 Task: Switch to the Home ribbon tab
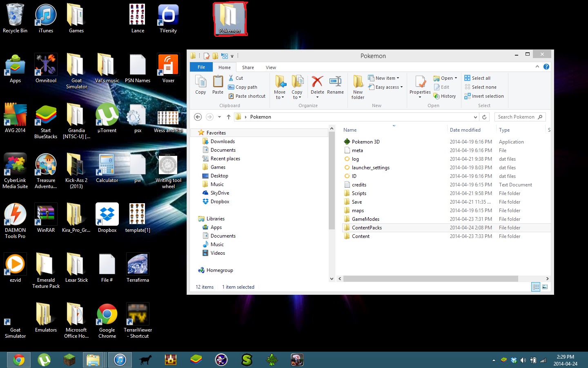coord(225,67)
